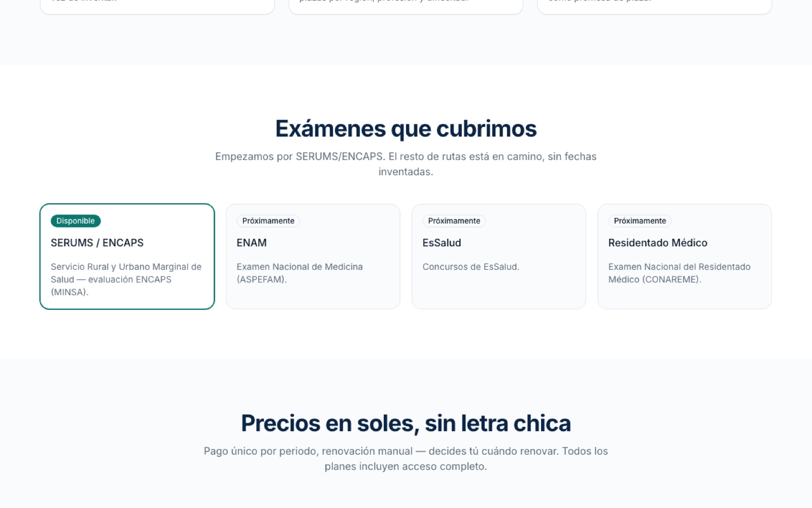The height and width of the screenshot is (508, 812).
Task: Click the 'Pago único por periodo' pricing subtitle
Action: point(406,459)
